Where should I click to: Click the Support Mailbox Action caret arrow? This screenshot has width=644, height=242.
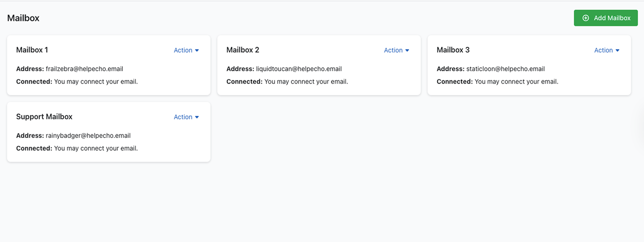(x=197, y=117)
